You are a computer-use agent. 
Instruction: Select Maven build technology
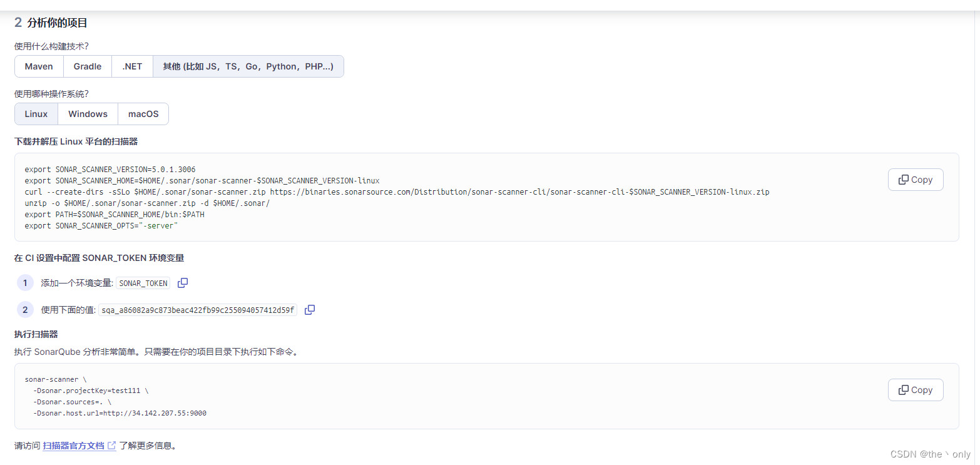tap(39, 66)
